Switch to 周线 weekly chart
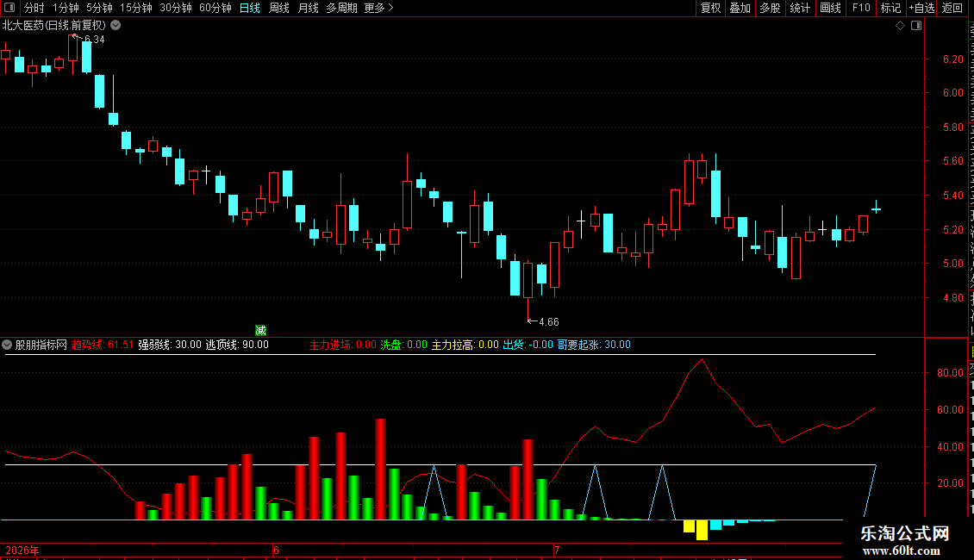 279,8
